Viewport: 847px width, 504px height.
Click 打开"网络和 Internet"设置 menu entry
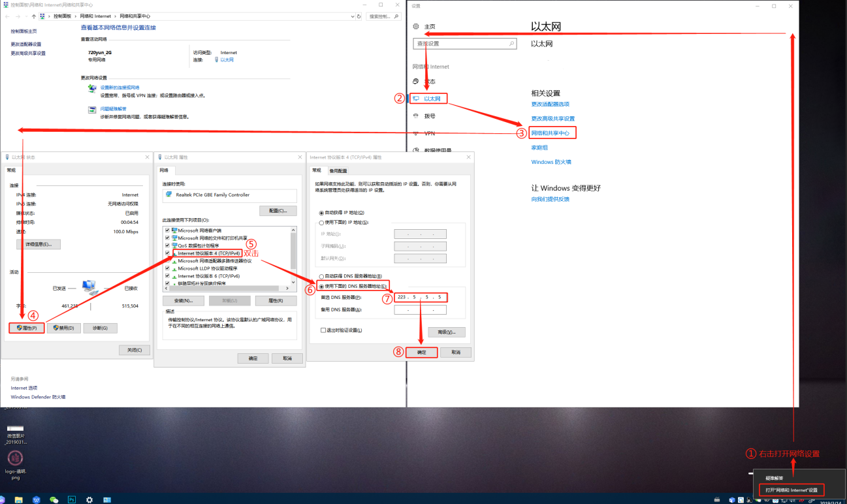pos(791,490)
